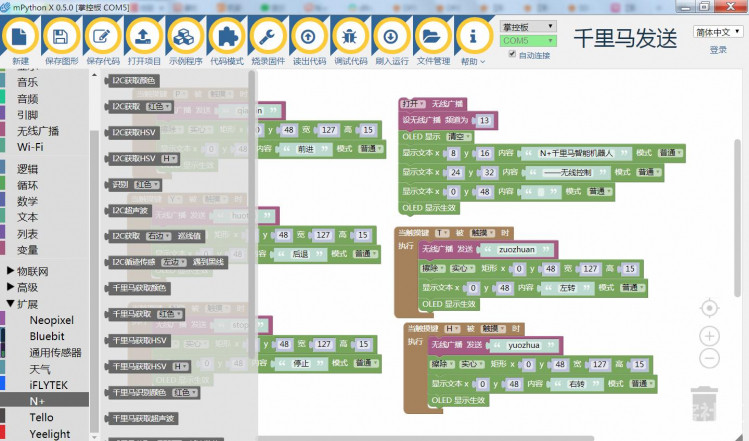
Task: Select the Tello extension
Action: pos(42,418)
